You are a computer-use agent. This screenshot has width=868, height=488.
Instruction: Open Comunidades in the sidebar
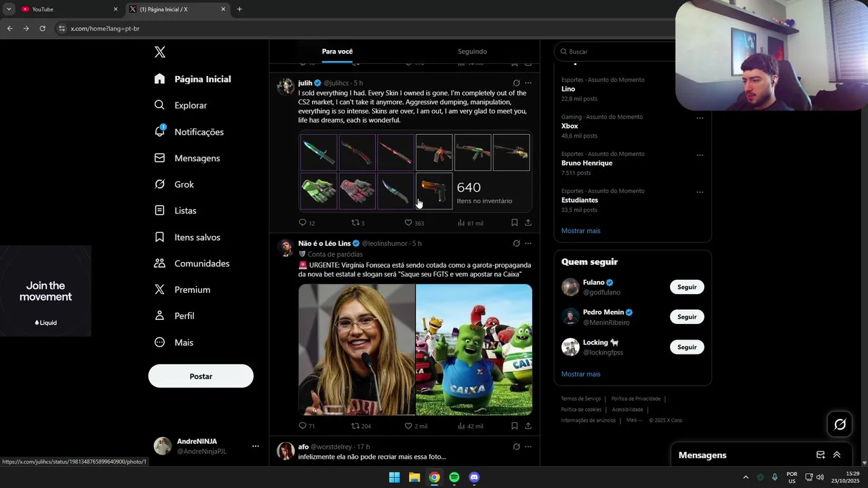193,263
